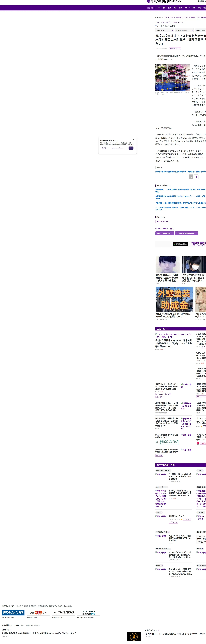Viewport: 206px width, 644px height.
Task: Select 国際 in the navigation bar
Action: pos(194,8)
